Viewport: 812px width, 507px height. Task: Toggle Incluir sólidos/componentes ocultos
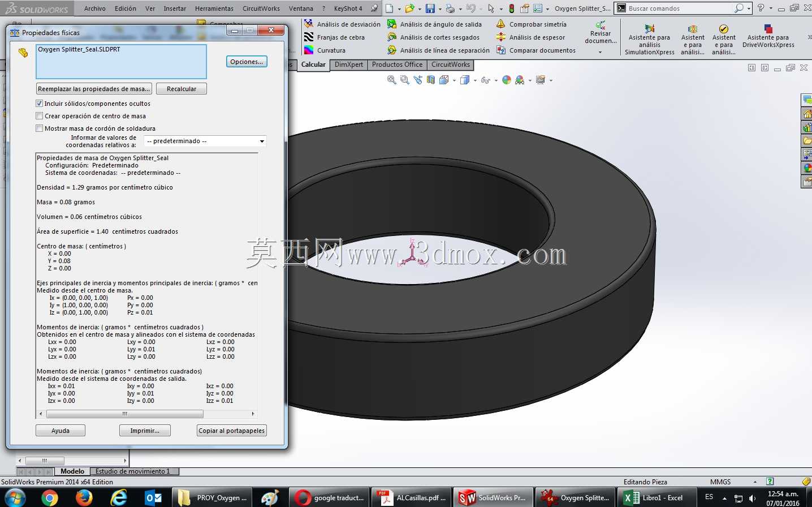[x=39, y=104]
